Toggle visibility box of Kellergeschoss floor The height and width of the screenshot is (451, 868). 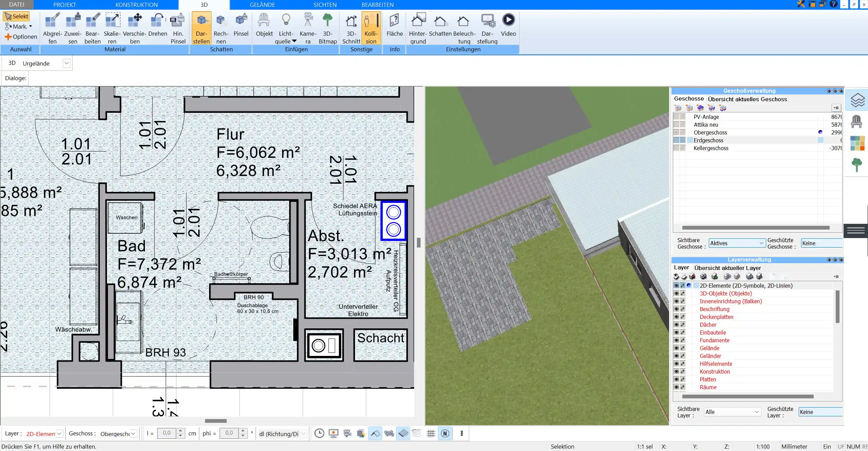(676, 148)
